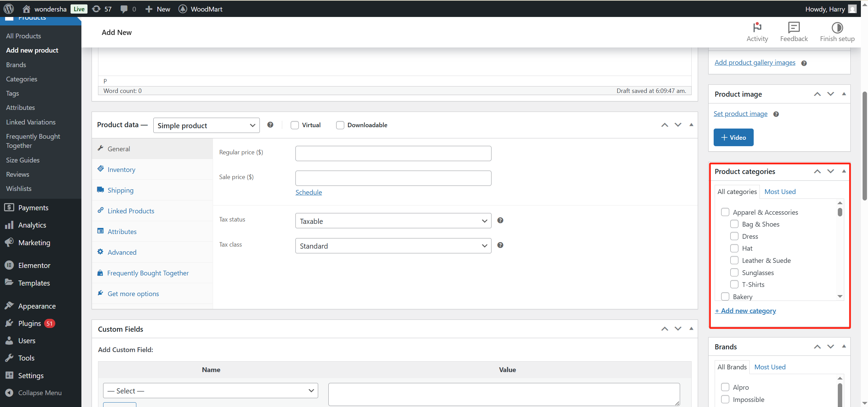This screenshot has width=868, height=407.
Task: Open the Activity panel
Action: click(x=757, y=32)
